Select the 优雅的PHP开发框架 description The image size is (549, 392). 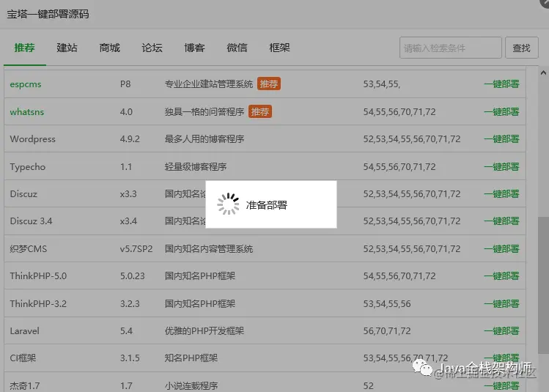(x=204, y=330)
